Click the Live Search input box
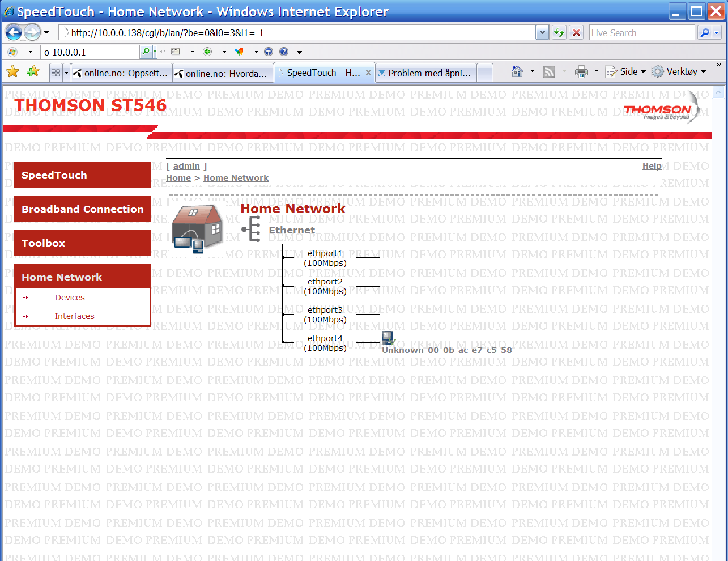Screen dimensions: 728x561 tap(642, 33)
